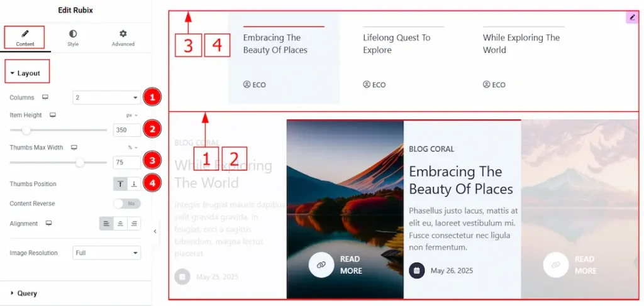The image size is (644, 306).
Task: Collapse the panel with the chevron handle
Action: tap(155, 231)
